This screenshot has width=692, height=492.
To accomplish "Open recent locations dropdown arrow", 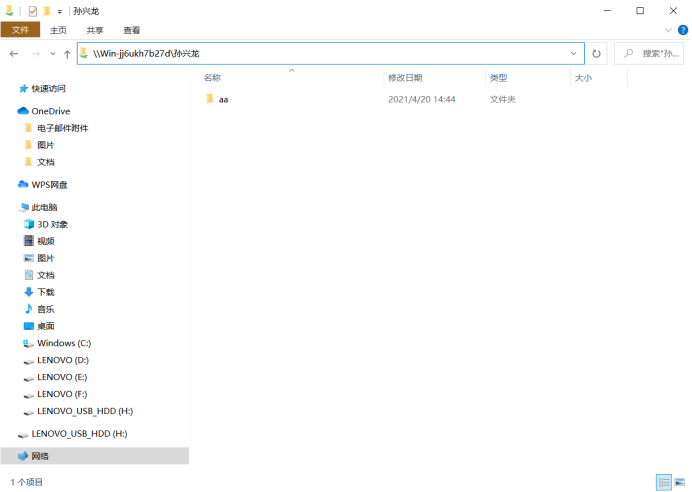I will pos(53,54).
